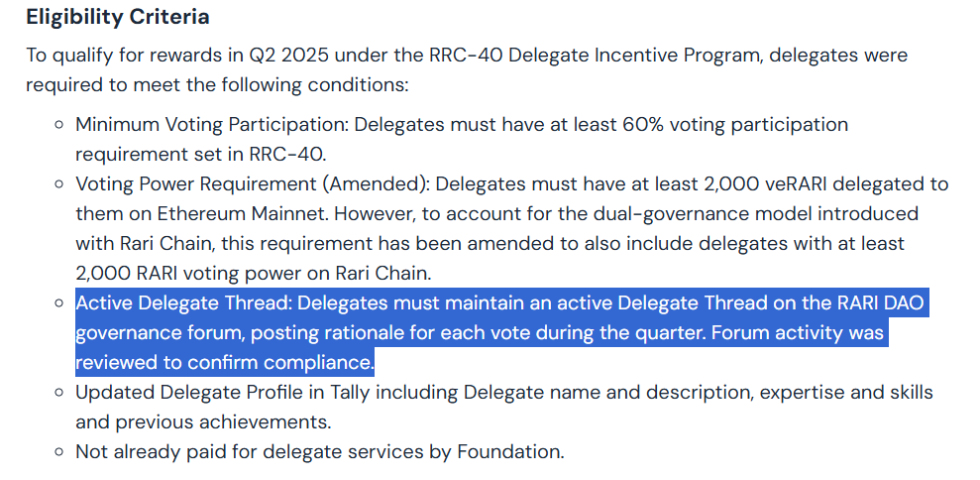
Task: Click the "Eligibility Criteria" heading
Action: [117, 17]
